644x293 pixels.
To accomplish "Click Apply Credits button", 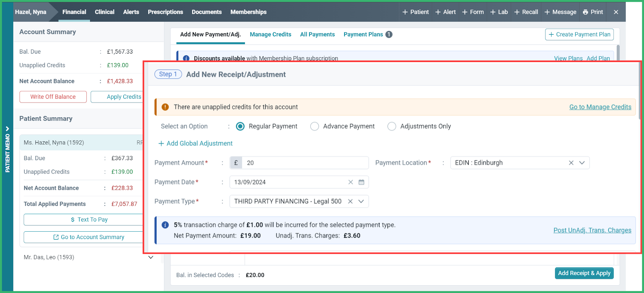I will (x=117, y=97).
